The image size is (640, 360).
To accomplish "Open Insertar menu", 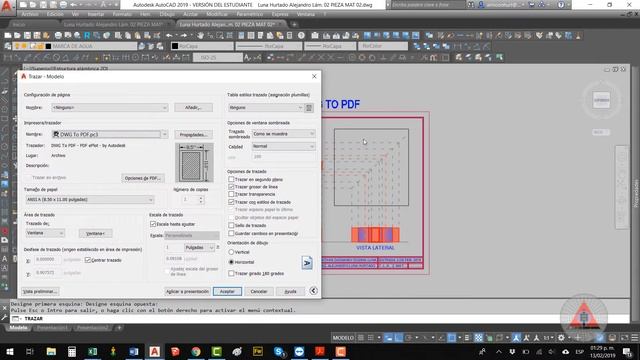I will point(96,14).
